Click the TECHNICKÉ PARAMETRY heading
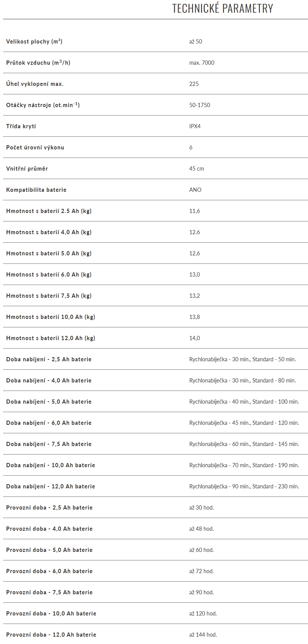The width and height of the screenshot is (308, 644). pos(222,8)
